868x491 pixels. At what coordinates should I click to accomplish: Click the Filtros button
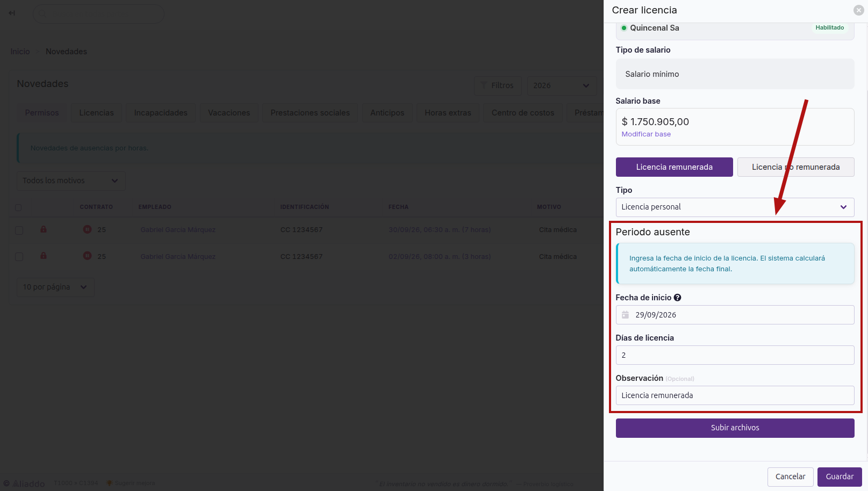pyautogui.click(x=498, y=85)
